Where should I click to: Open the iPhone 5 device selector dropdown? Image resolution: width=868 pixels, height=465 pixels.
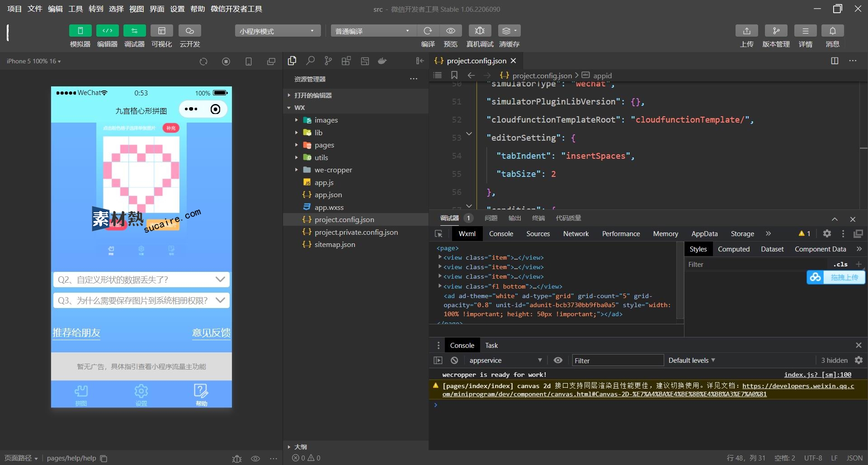coord(33,61)
